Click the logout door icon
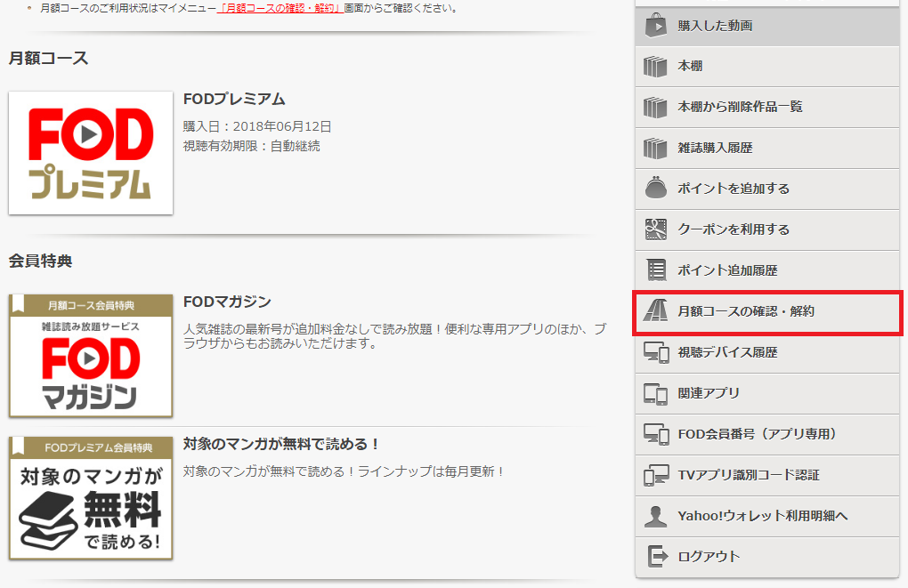 click(x=657, y=557)
